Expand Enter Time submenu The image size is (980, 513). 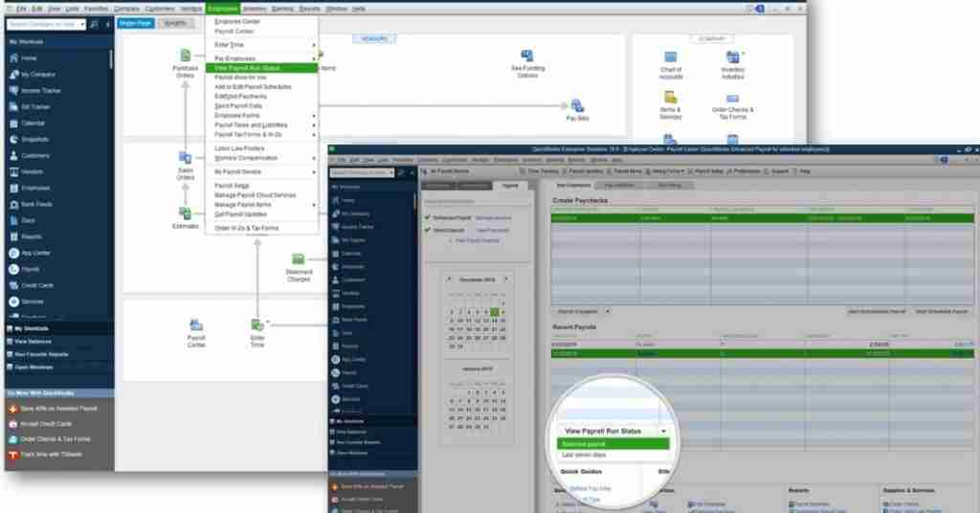pyautogui.click(x=261, y=45)
